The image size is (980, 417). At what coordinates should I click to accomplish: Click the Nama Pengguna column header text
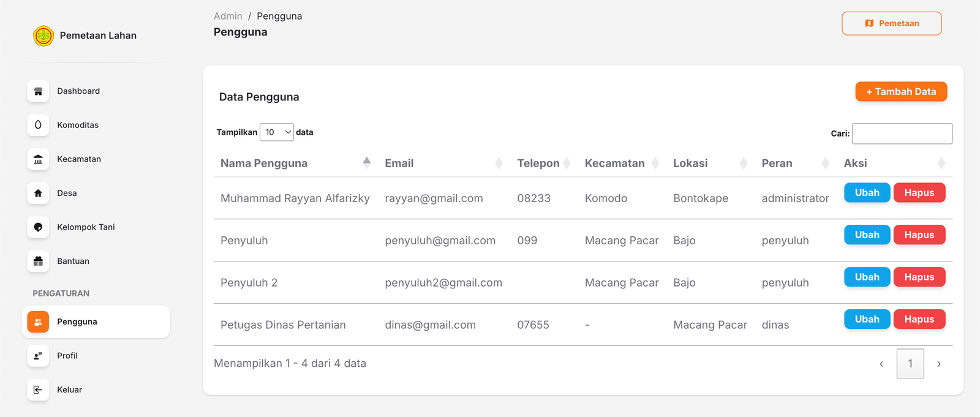point(264,163)
